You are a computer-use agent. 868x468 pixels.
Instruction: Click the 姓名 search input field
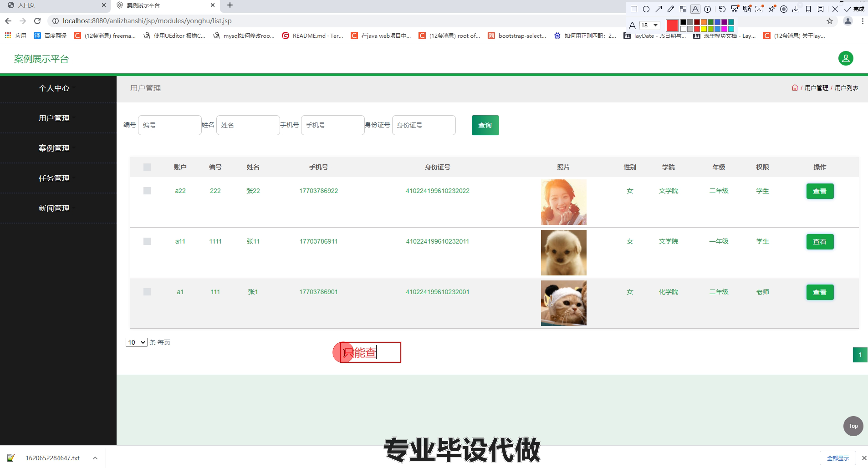pos(248,125)
